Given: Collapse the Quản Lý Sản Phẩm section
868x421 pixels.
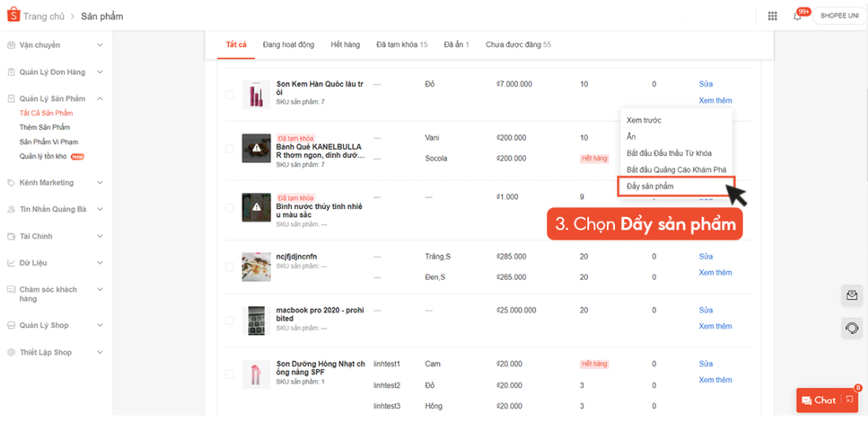Looking at the screenshot, I should [100, 99].
